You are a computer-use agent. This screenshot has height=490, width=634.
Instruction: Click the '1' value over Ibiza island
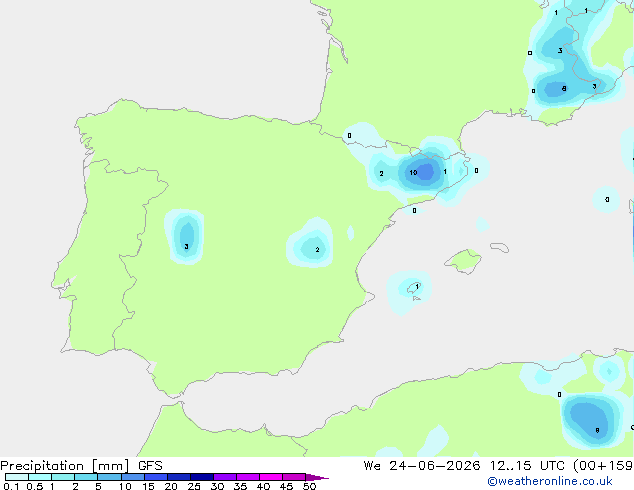(x=417, y=286)
